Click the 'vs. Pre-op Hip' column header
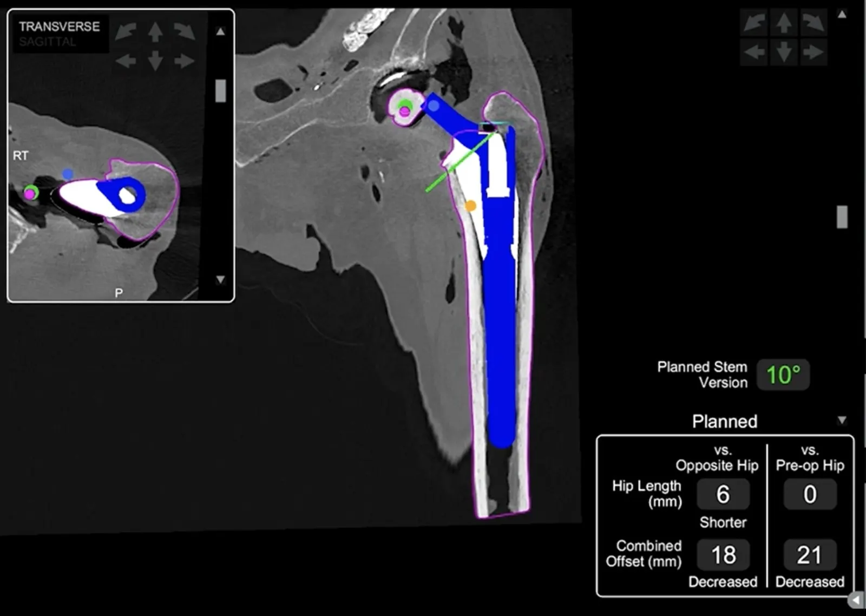 810,458
